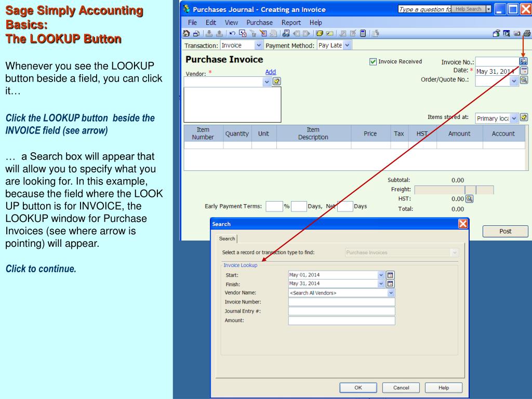Click the HST tax detail magnifier icon
This screenshot has width=532, height=399.
click(x=469, y=198)
